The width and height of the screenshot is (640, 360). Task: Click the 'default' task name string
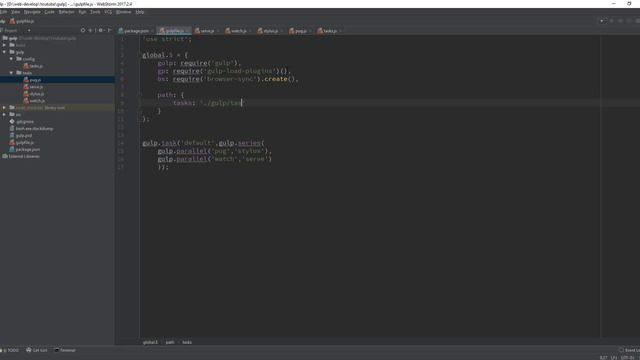tap(198, 143)
